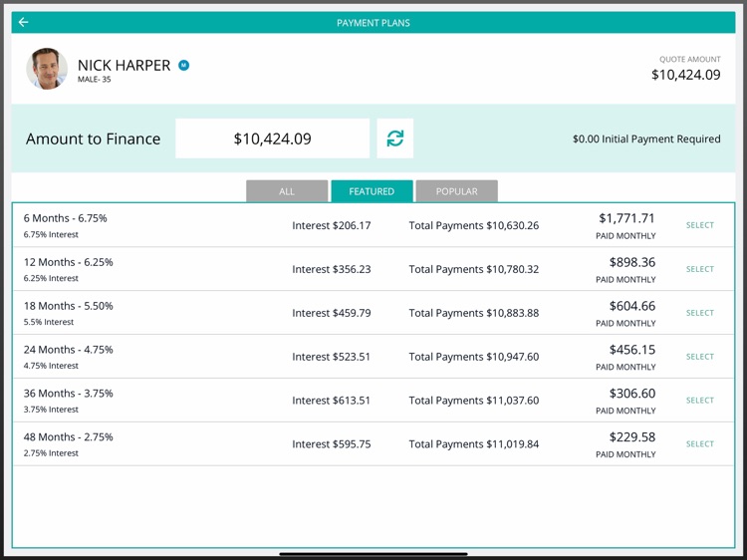Tap the blue M badge beside Nick Harper
747x560 pixels.
tap(184, 66)
